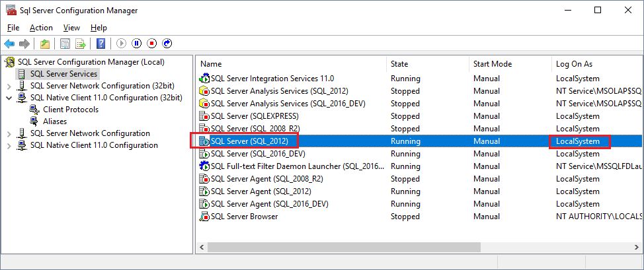Click the Back arrow toolbar icon
Screen dimensions: 644x270
[9, 44]
